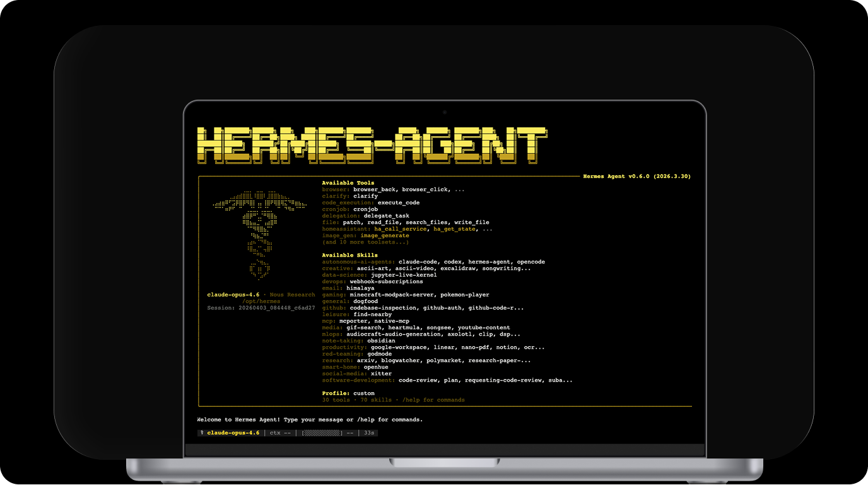
Task: Click the 'github-auth' skill name
Action: point(442,308)
